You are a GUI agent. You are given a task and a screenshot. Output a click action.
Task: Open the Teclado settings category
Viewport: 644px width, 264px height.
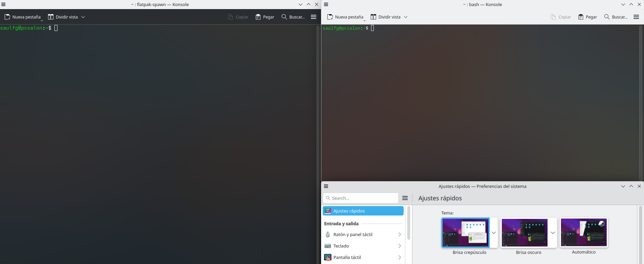(363, 246)
